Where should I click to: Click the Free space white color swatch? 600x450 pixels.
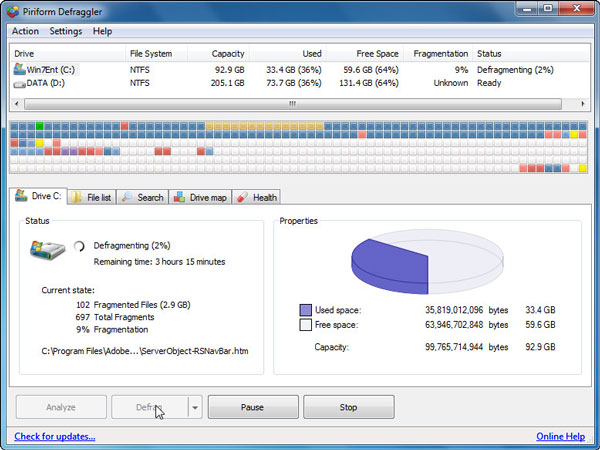[306, 325]
